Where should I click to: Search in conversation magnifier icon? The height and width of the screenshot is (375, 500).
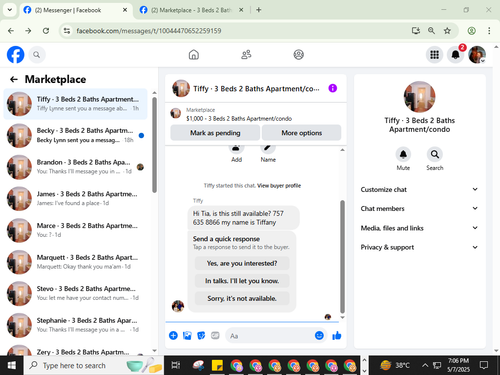(435, 154)
